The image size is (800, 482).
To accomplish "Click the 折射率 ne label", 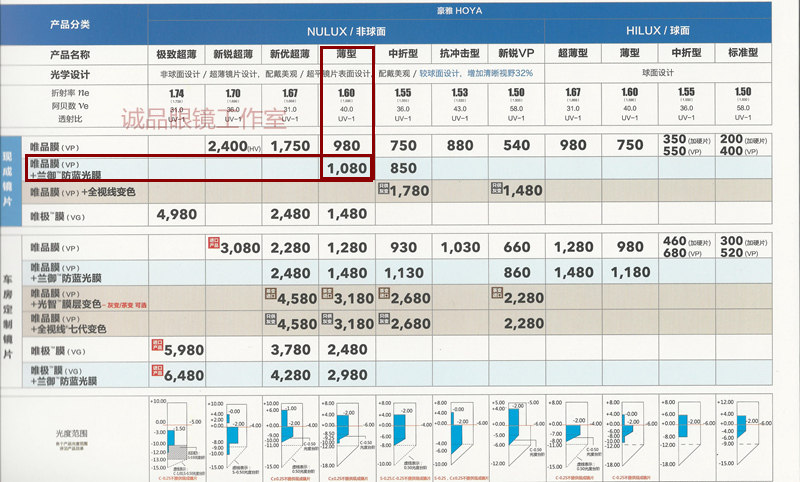I will coord(70,93).
